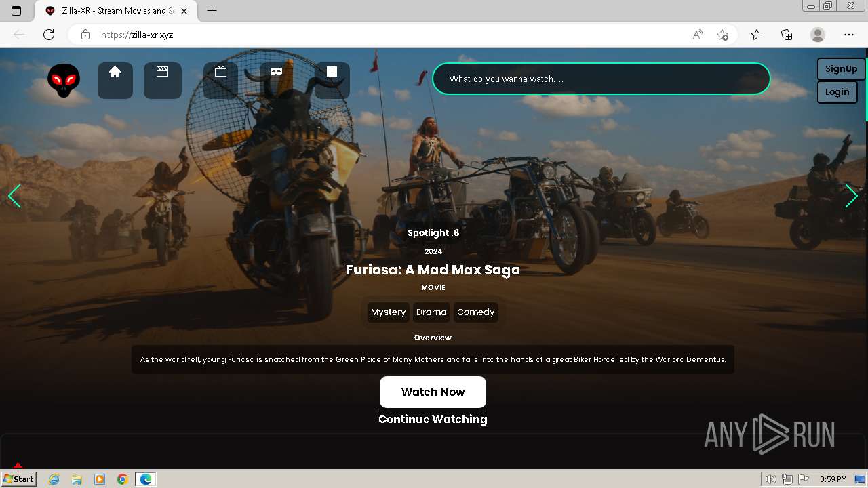
Task: Open the Collections icon
Action: point(787,35)
